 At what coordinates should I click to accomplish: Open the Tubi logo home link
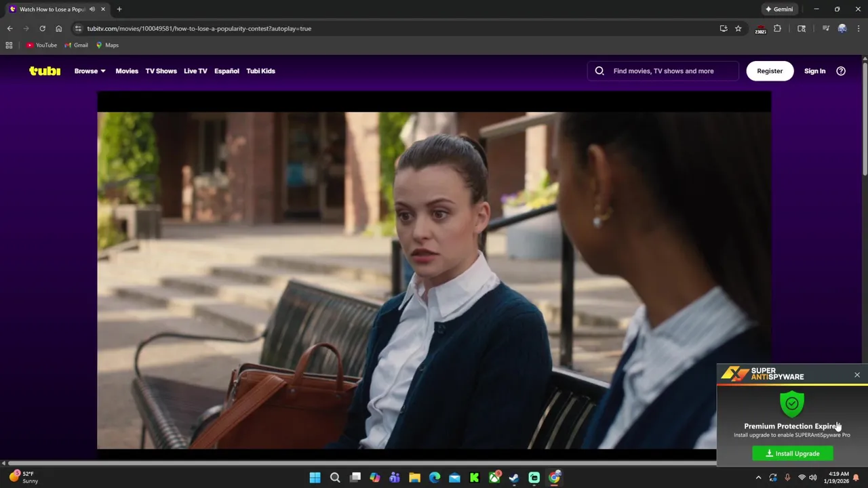click(45, 70)
